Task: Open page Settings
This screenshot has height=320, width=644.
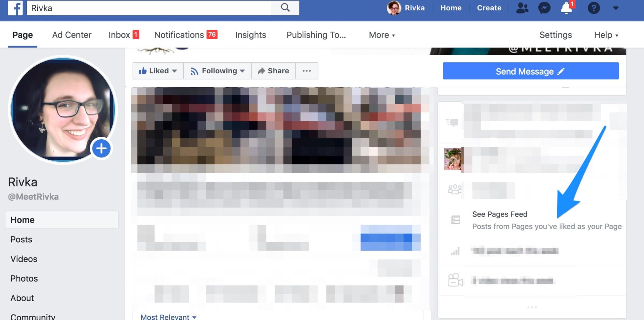Action: [x=556, y=35]
